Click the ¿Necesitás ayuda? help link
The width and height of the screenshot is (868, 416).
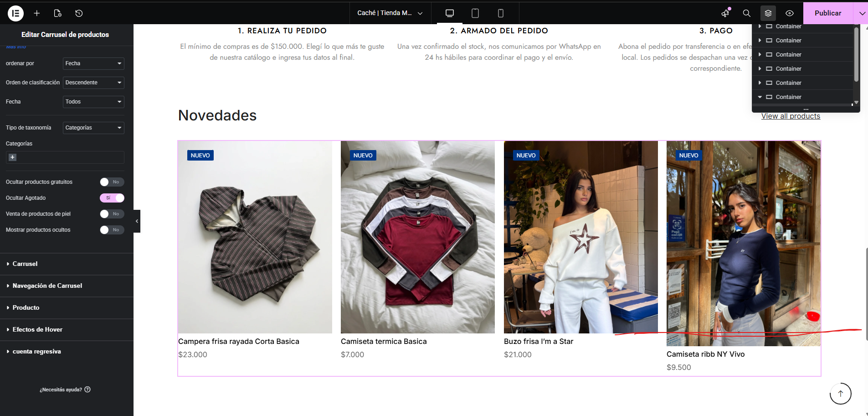65,390
